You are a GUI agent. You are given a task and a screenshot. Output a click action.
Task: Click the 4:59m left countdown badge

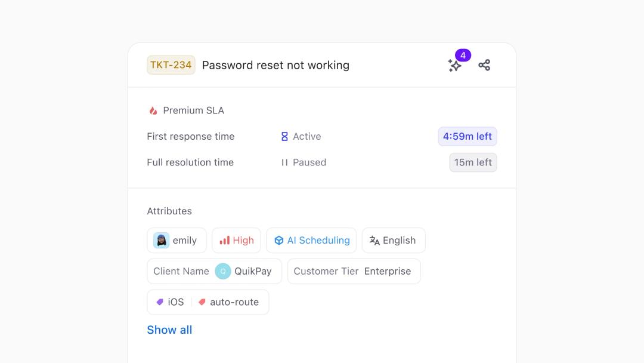(x=467, y=136)
